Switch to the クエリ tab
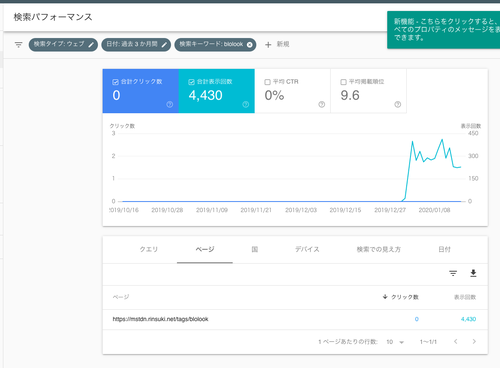This screenshot has width=500, height=368. (x=149, y=249)
